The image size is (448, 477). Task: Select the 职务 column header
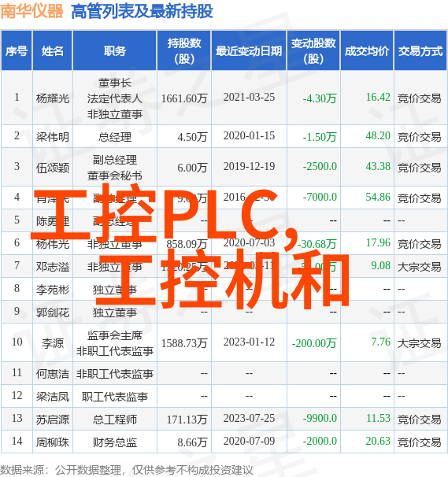(x=115, y=51)
